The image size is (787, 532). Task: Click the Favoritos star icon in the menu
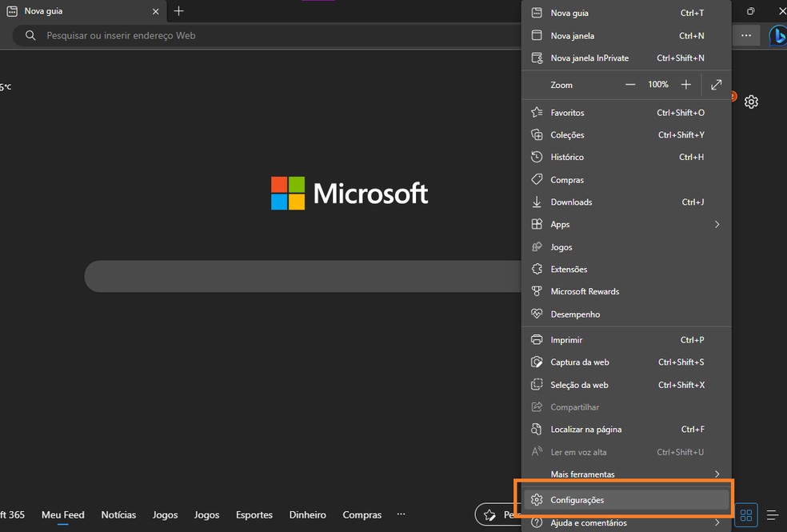click(x=537, y=113)
